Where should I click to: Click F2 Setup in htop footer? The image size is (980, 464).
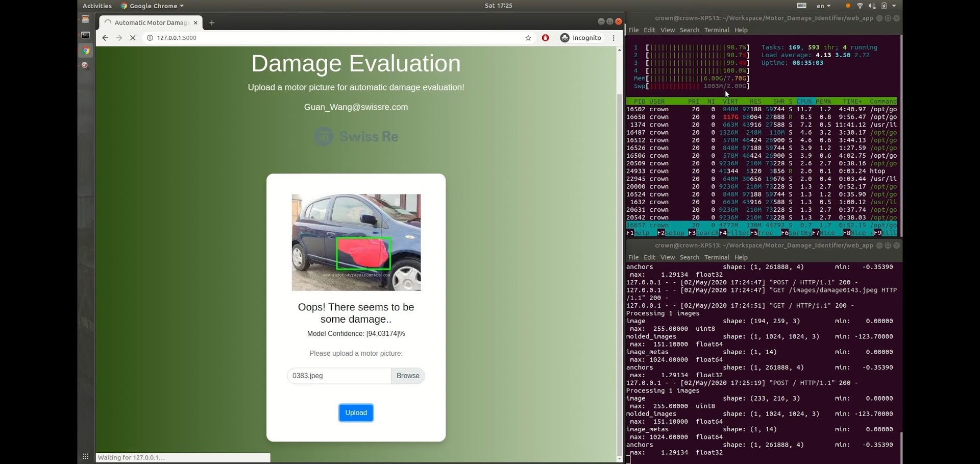point(671,233)
